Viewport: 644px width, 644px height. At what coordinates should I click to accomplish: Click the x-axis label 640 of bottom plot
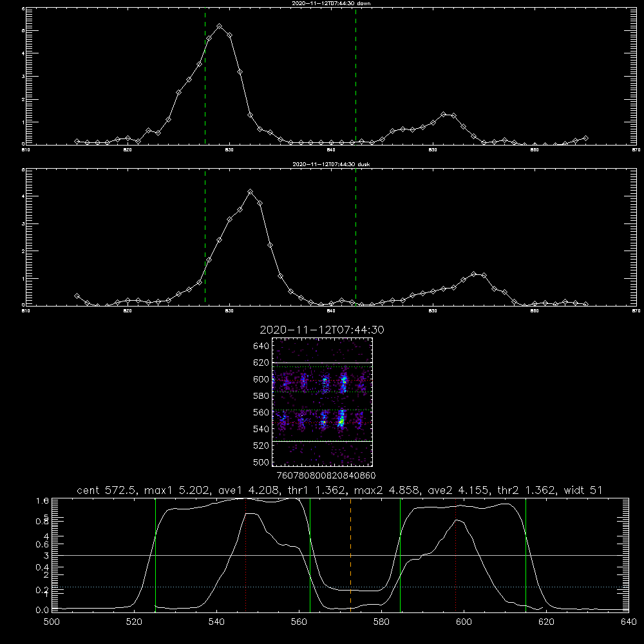629,622
